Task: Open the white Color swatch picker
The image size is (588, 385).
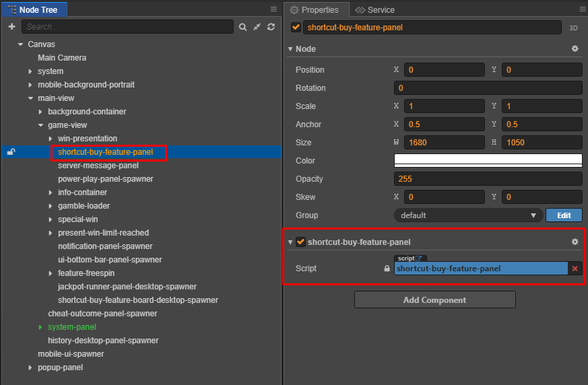Action: [x=488, y=160]
